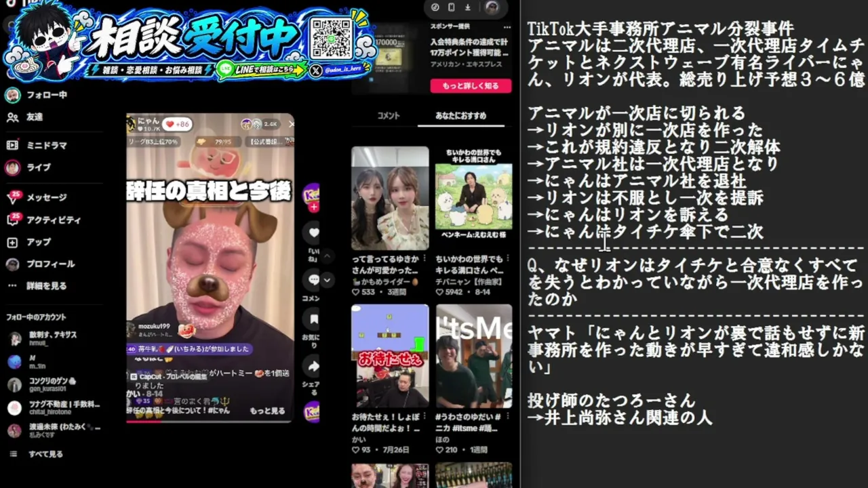The image size is (868, 488).
Task: Click the もっと詳しく知る ad button
Action: click(471, 86)
